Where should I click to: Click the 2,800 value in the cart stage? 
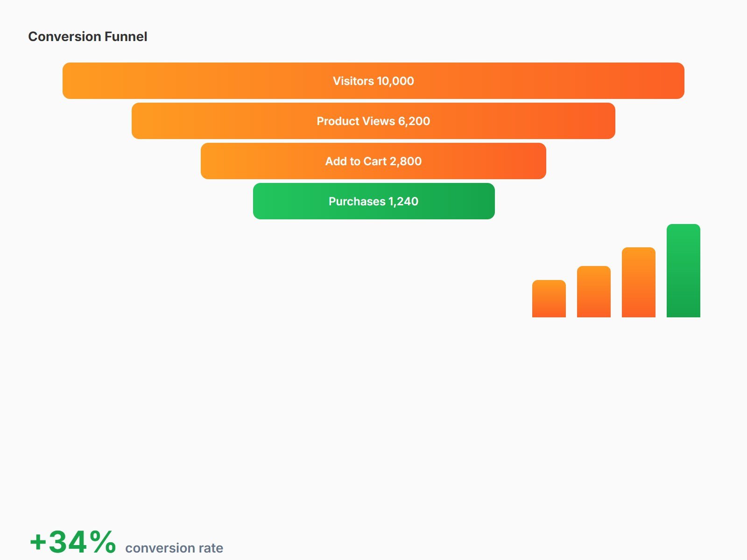click(x=406, y=161)
